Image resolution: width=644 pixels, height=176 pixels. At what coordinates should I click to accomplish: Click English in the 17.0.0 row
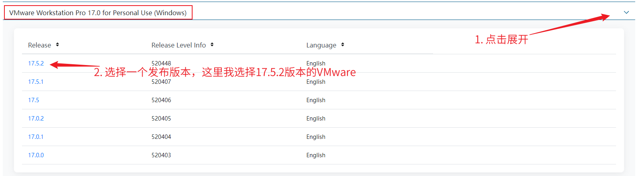[x=316, y=155]
